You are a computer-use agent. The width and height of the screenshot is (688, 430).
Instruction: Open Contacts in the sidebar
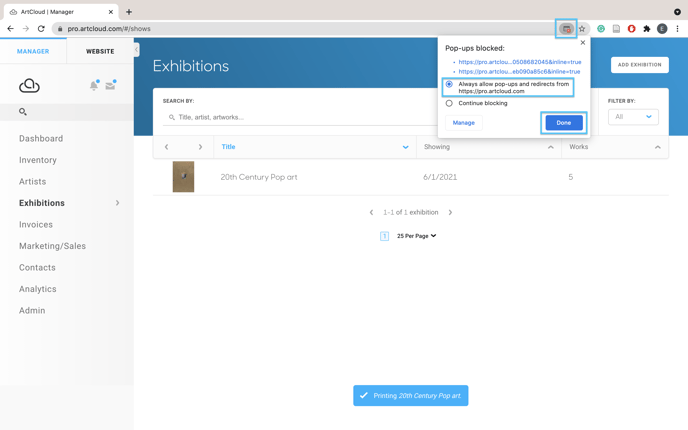(x=37, y=268)
